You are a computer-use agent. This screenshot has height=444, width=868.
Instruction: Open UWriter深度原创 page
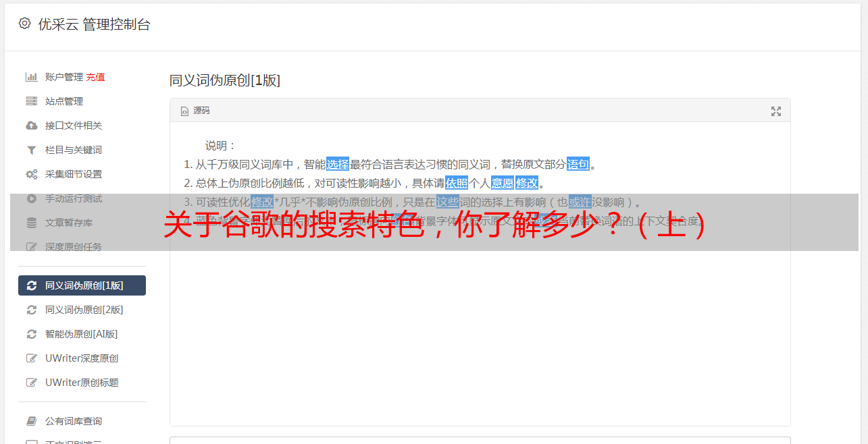coord(82,358)
